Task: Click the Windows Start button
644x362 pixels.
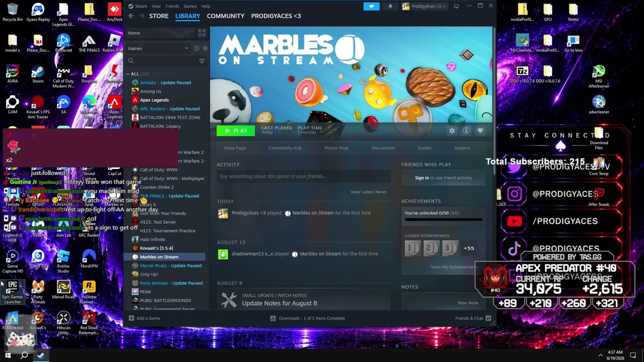Action: point(8,355)
